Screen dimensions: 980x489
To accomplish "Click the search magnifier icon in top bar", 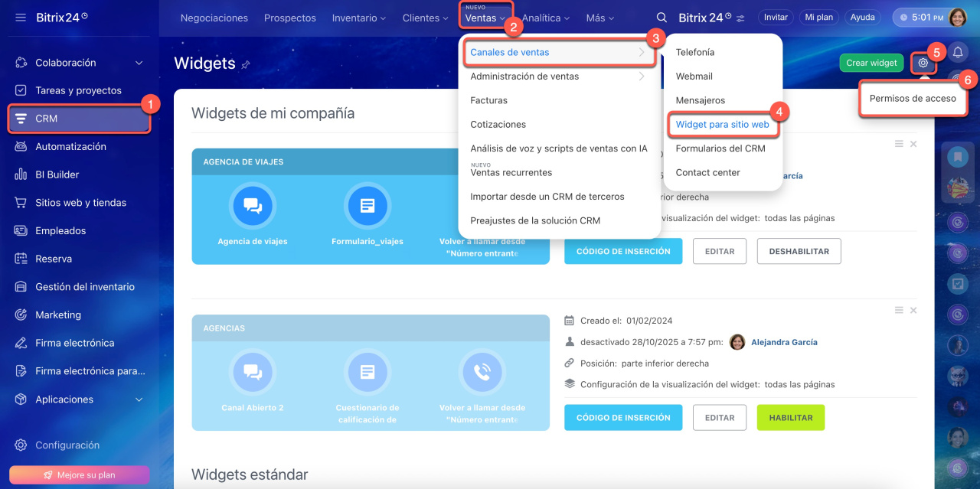I will 662,18.
